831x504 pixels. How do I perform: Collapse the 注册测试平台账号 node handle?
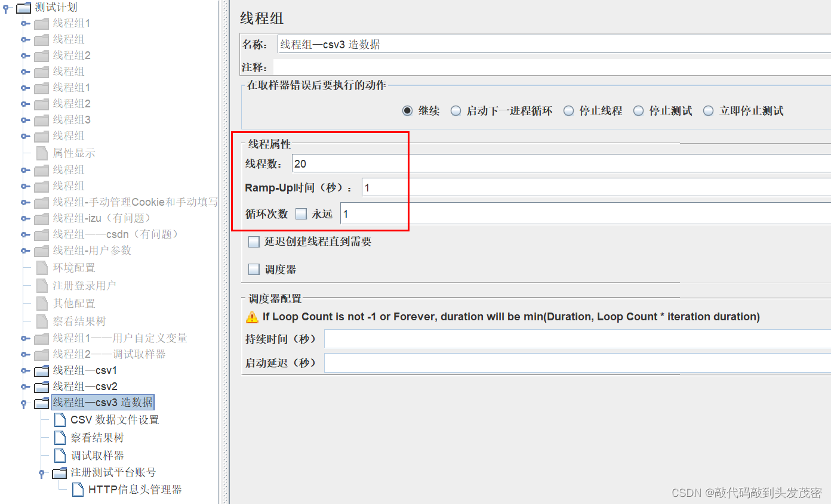[42, 474]
